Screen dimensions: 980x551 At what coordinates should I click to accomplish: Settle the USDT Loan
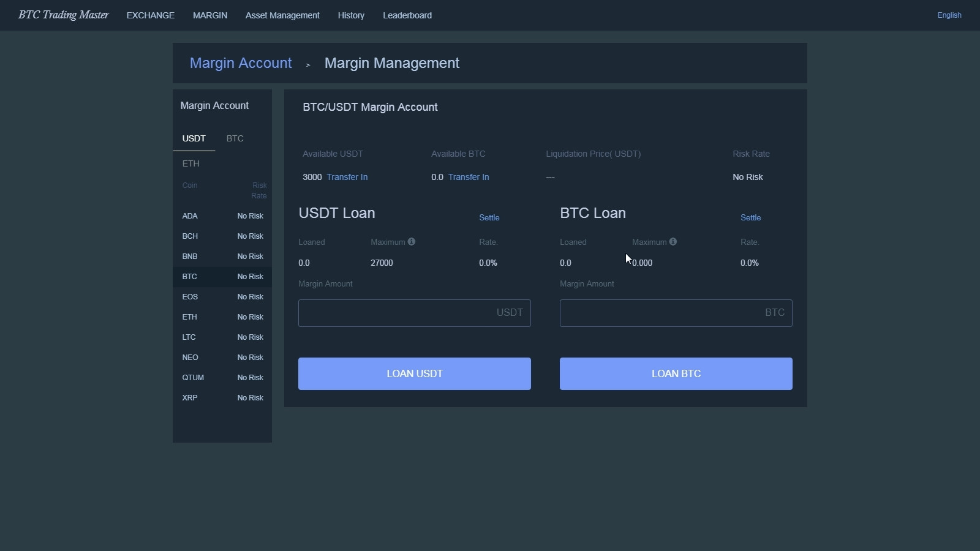pyautogui.click(x=489, y=218)
